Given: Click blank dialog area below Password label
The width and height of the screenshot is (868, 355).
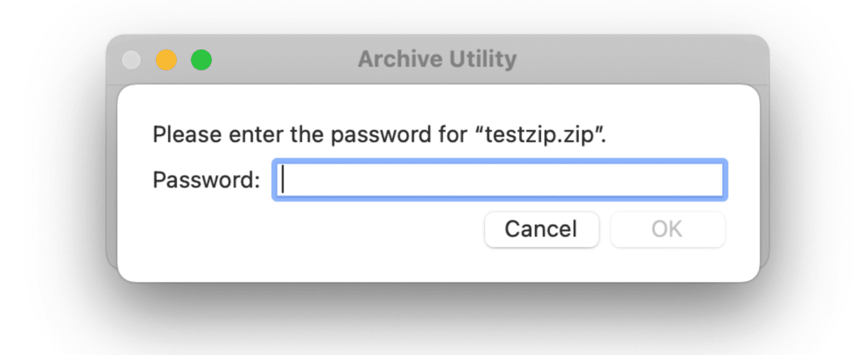Looking at the screenshot, I should 206,240.
